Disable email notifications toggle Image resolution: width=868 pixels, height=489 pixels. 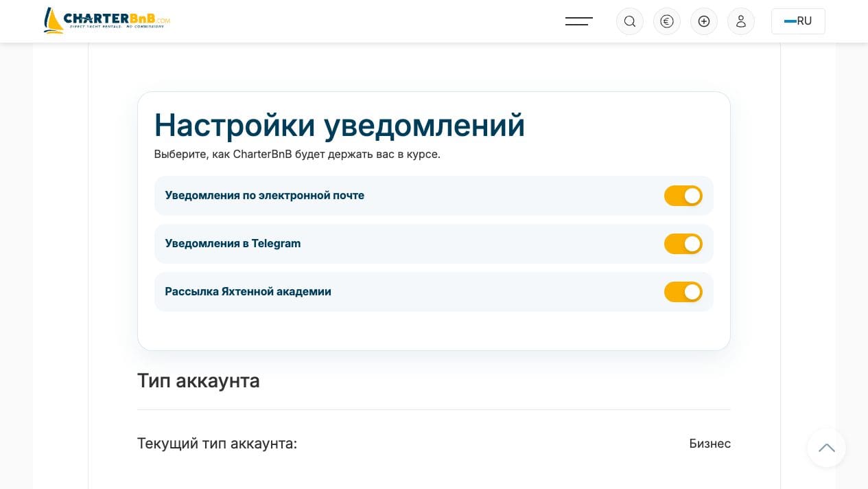click(683, 196)
